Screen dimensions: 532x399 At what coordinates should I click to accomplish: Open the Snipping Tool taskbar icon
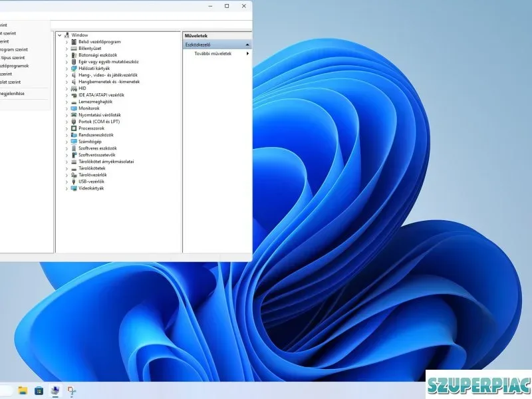72,390
